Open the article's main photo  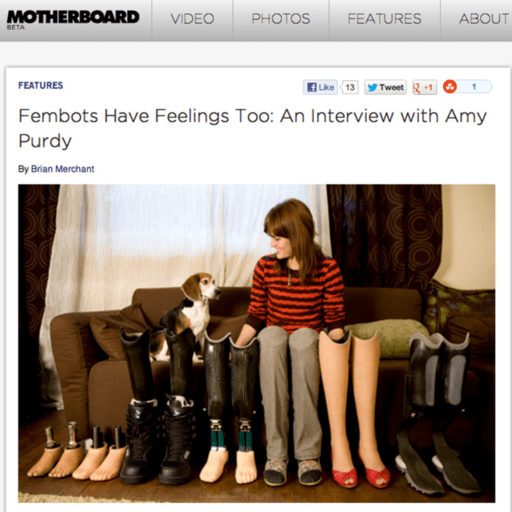click(256, 343)
